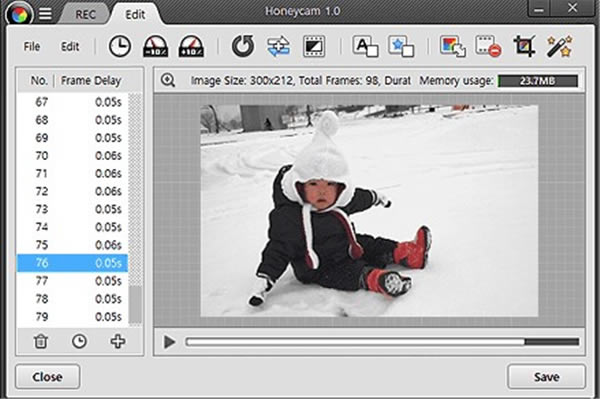Click the insert text A icon
This screenshot has height=399, width=600.
click(365, 47)
